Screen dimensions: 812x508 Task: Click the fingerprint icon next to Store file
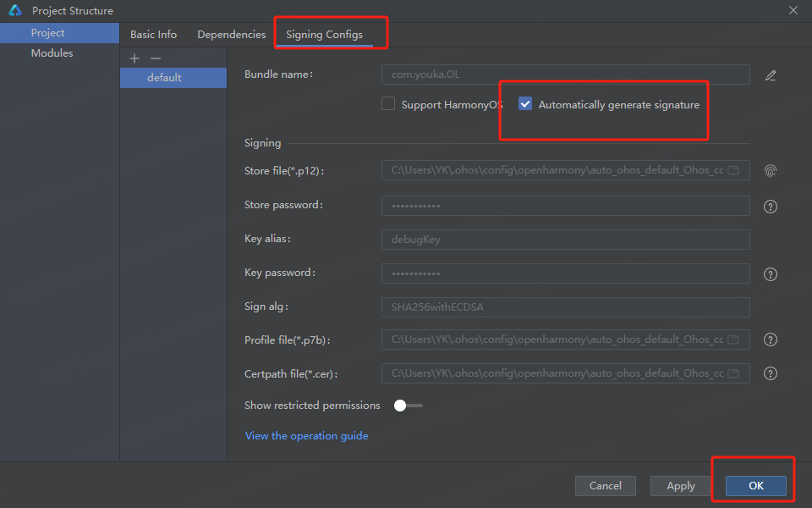coord(770,171)
